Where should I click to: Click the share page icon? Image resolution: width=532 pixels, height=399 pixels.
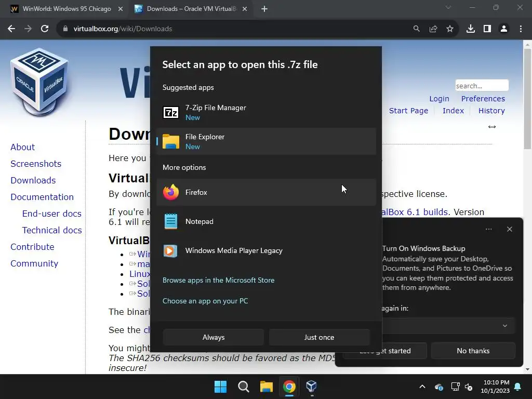433,29
